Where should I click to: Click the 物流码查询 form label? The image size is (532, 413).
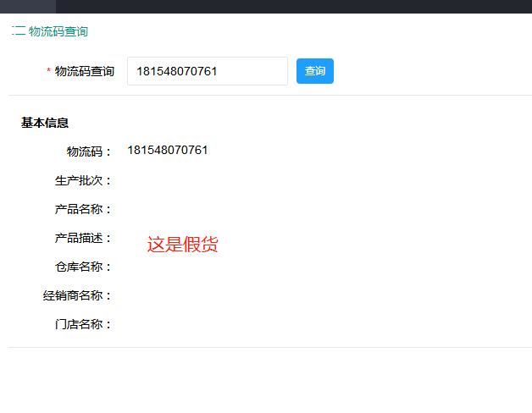tap(84, 71)
